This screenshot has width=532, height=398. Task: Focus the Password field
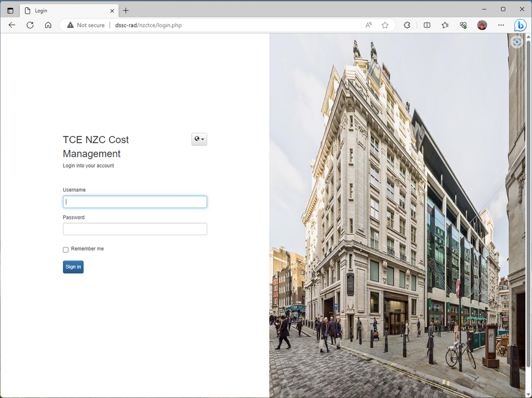[135, 229]
